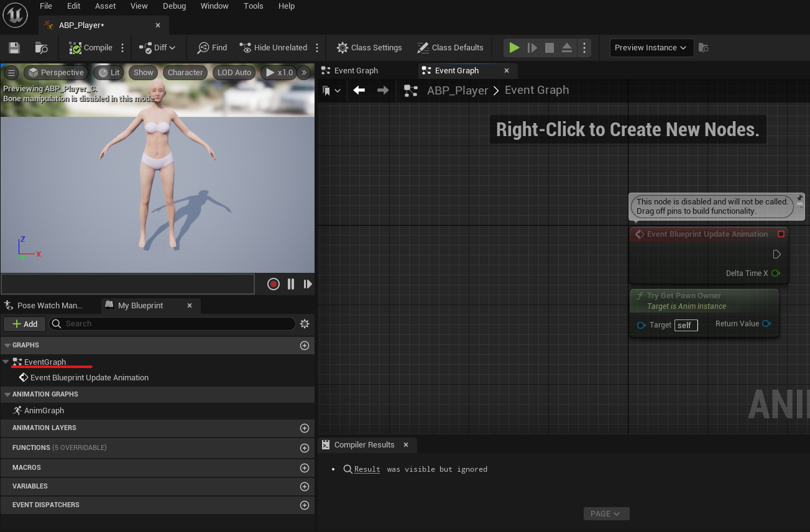The height and width of the screenshot is (532, 810).
Task: Click the step forward icon below the viewport
Action: [x=308, y=284]
